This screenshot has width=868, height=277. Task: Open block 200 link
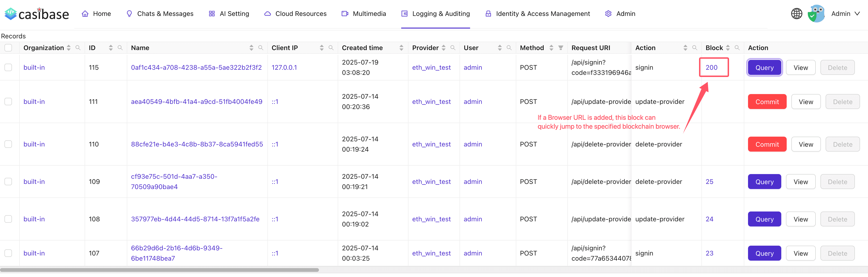(711, 67)
